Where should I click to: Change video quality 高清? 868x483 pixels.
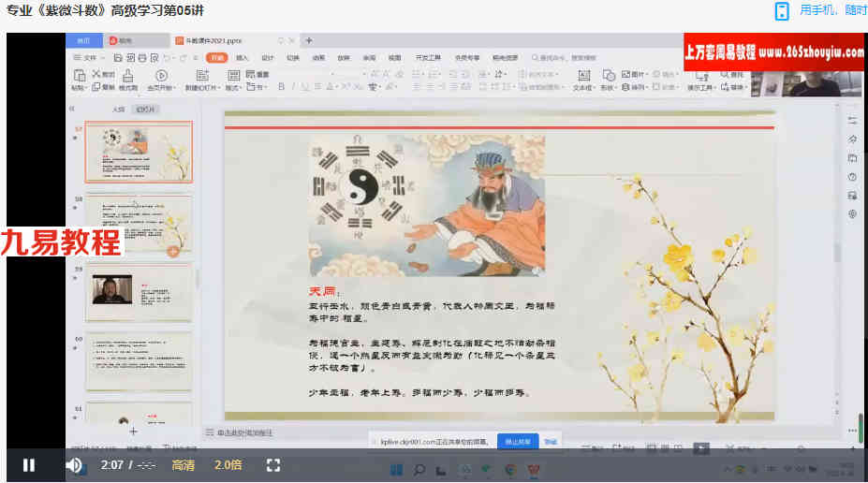tap(184, 465)
